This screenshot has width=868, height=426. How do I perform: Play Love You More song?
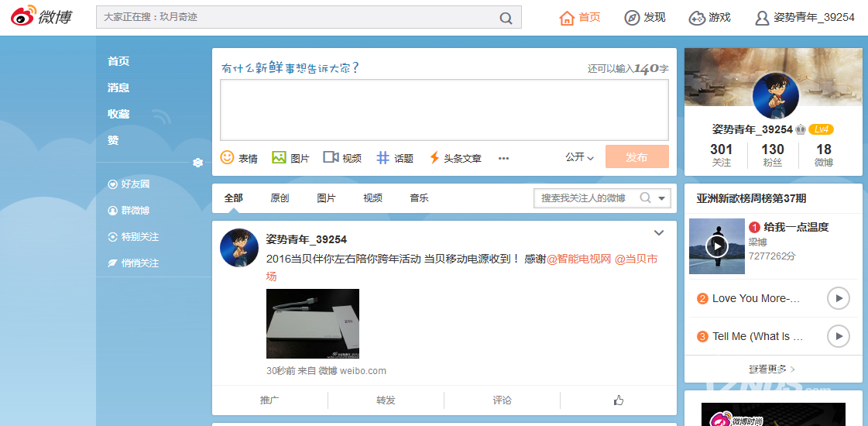coord(838,299)
